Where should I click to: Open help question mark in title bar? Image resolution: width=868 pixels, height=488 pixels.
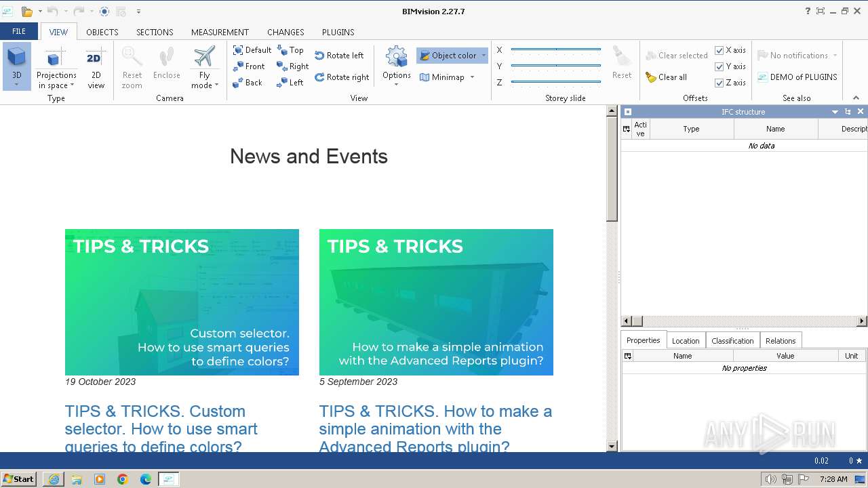(x=808, y=12)
